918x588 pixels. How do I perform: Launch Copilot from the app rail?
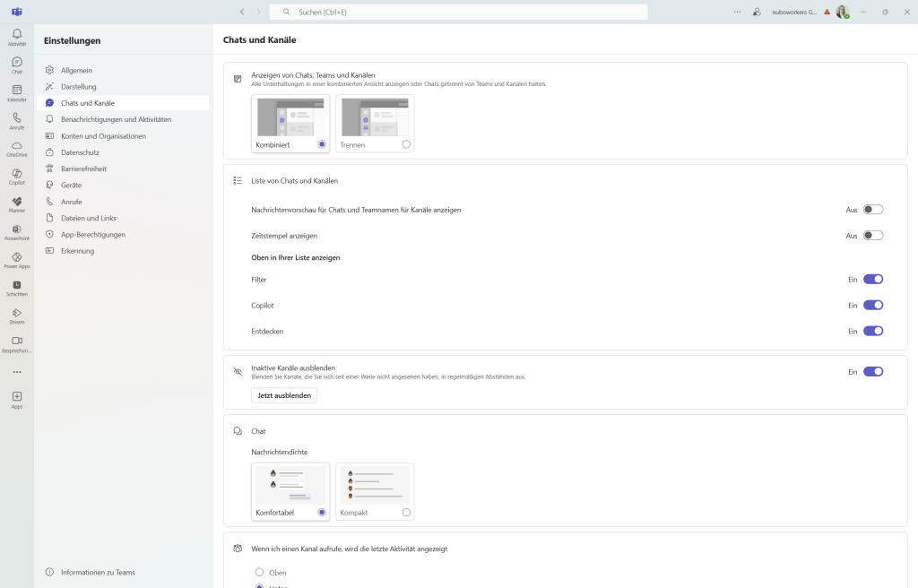pyautogui.click(x=17, y=177)
